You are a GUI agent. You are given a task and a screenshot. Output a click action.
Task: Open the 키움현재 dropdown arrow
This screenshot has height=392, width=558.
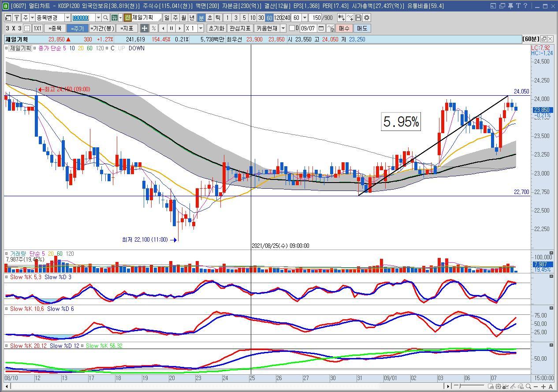pyautogui.click(x=283, y=28)
